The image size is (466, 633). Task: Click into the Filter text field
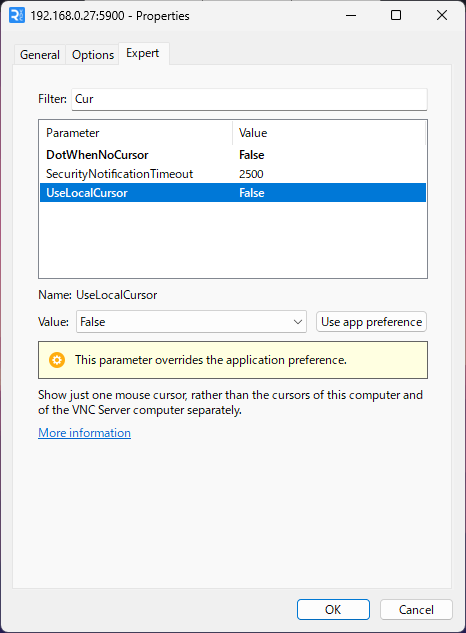[249, 99]
